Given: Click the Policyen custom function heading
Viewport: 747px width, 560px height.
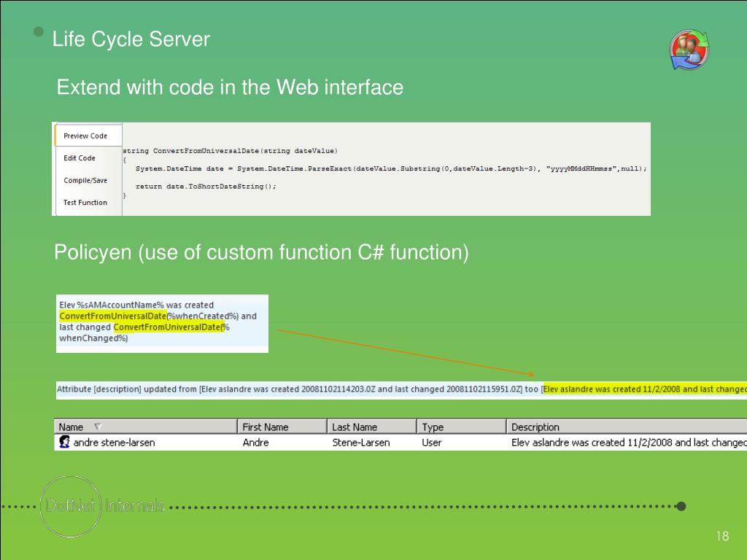Looking at the screenshot, I should click(262, 252).
